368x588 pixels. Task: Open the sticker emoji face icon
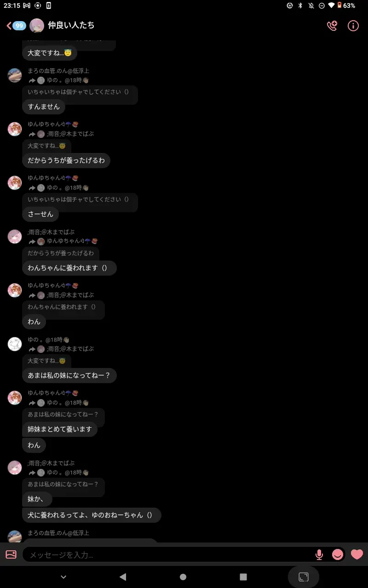[338, 554]
